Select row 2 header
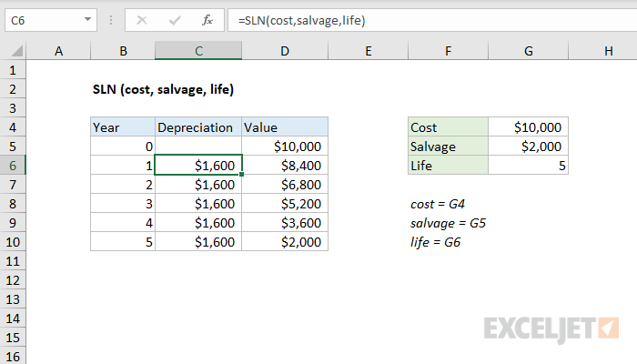The image size is (637, 364). pyautogui.click(x=13, y=89)
